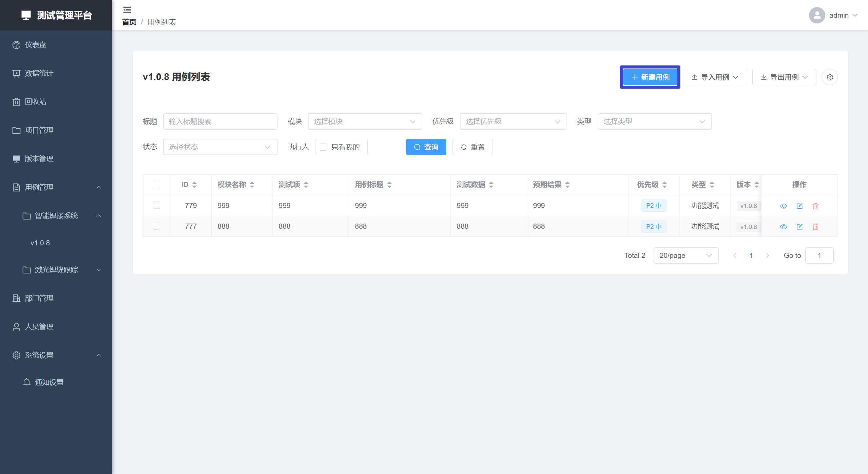Expand the 激光焊缝跟踪 folder
This screenshot has width=868, height=474.
pos(57,270)
